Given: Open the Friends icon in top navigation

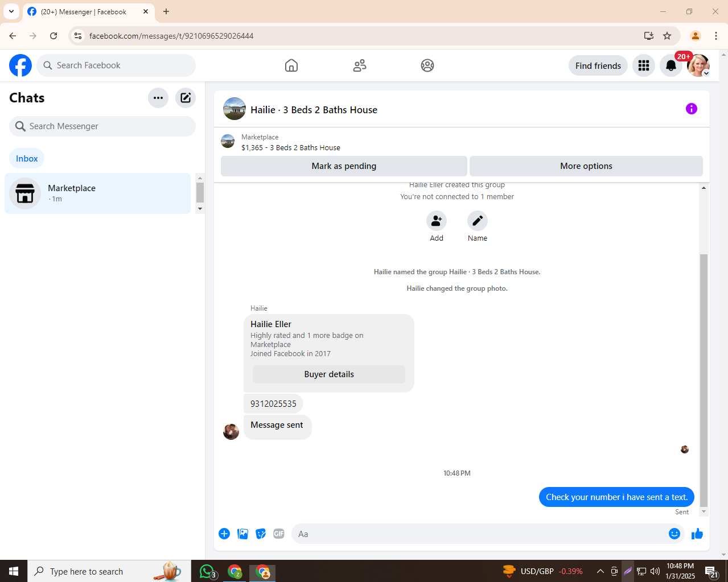Looking at the screenshot, I should tap(360, 65).
